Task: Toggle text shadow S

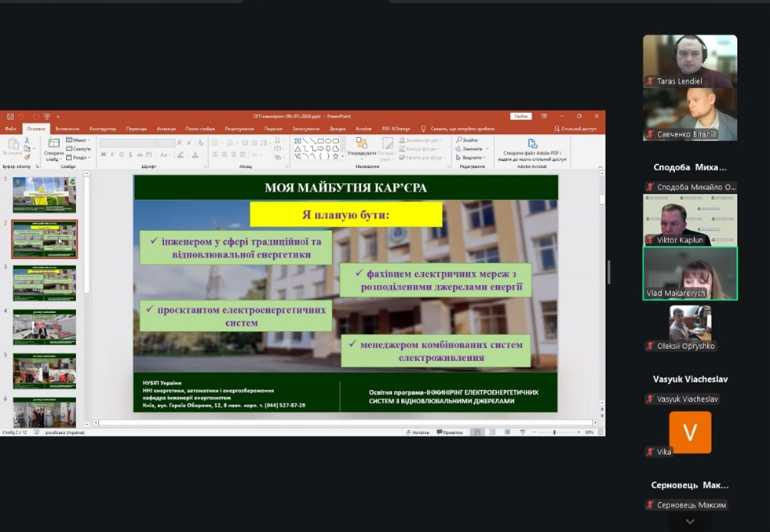Action: click(x=130, y=155)
